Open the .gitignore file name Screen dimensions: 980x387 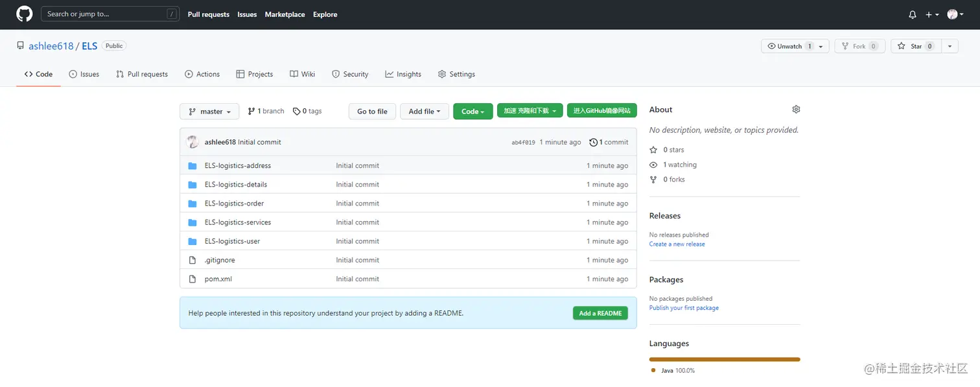coord(220,260)
